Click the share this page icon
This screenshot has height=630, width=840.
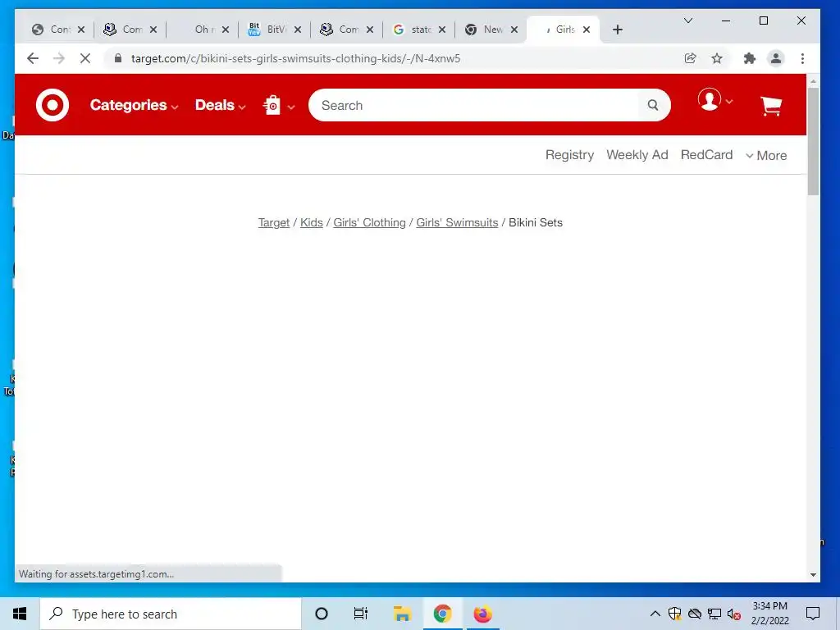click(691, 58)
